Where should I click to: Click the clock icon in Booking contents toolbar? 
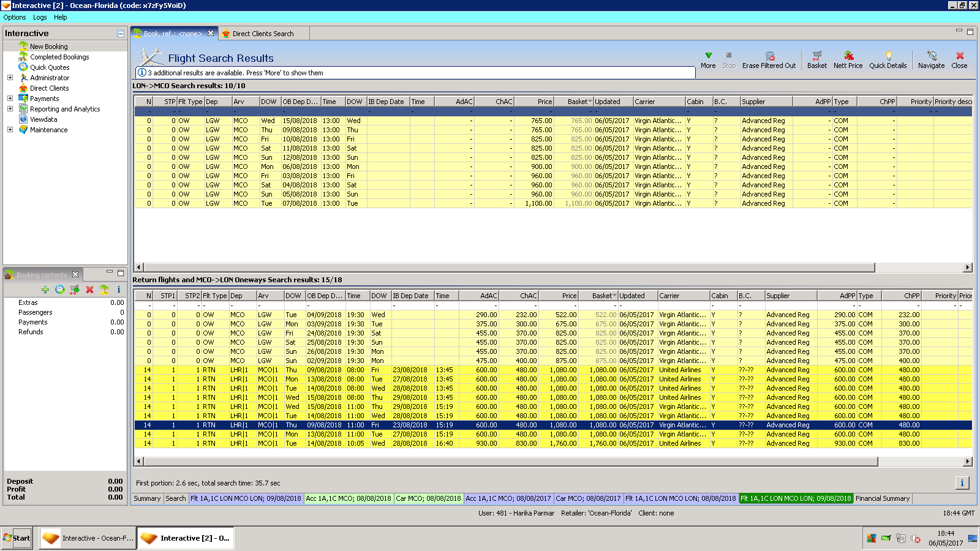coord(59,290)
